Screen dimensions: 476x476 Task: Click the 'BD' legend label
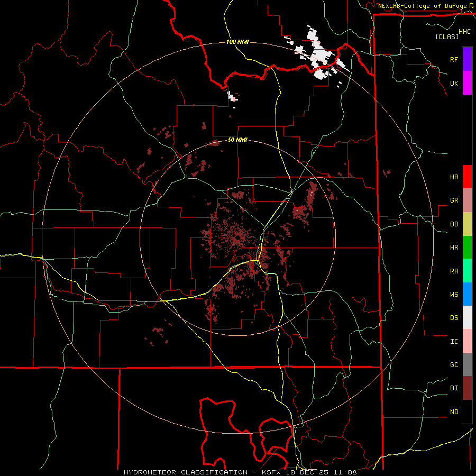click(454, 224)
